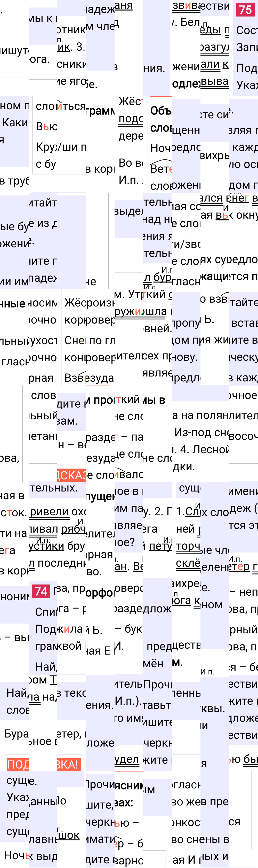Image resolution: width=258 pixels, height=868 pixels.
Task: Click the text "тайте" in the right column
Action: point(244,302)
